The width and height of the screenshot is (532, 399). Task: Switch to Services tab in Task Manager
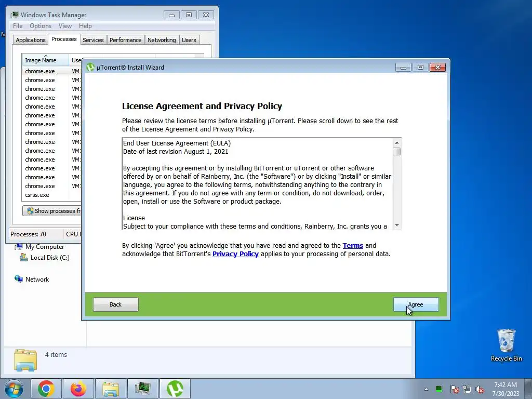(x=93, y=40)
